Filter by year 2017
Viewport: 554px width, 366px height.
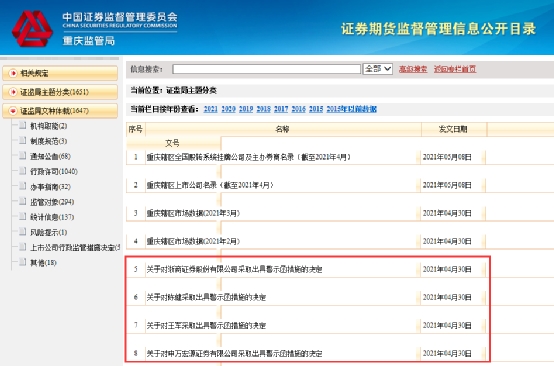point(281,109)
